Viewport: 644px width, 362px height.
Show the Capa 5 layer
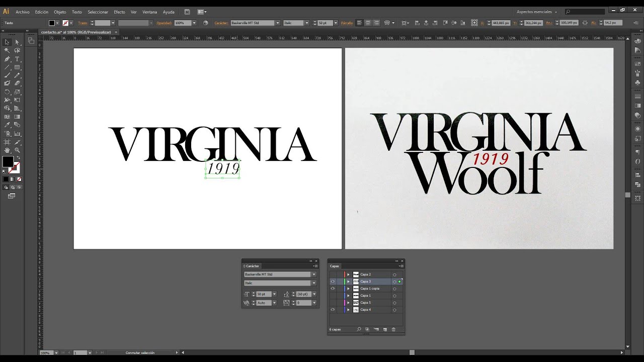pos(333,303)
